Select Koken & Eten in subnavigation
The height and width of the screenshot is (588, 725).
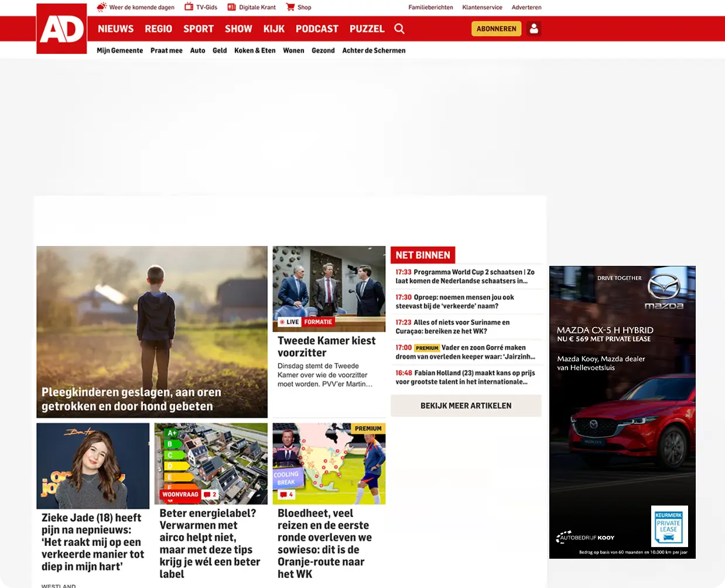point(255,50)
